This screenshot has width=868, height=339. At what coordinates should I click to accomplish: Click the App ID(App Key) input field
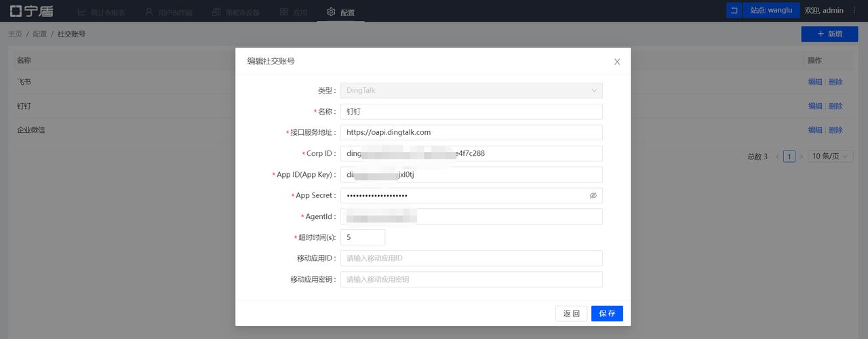pyautogui.click(x=471, y=174)
